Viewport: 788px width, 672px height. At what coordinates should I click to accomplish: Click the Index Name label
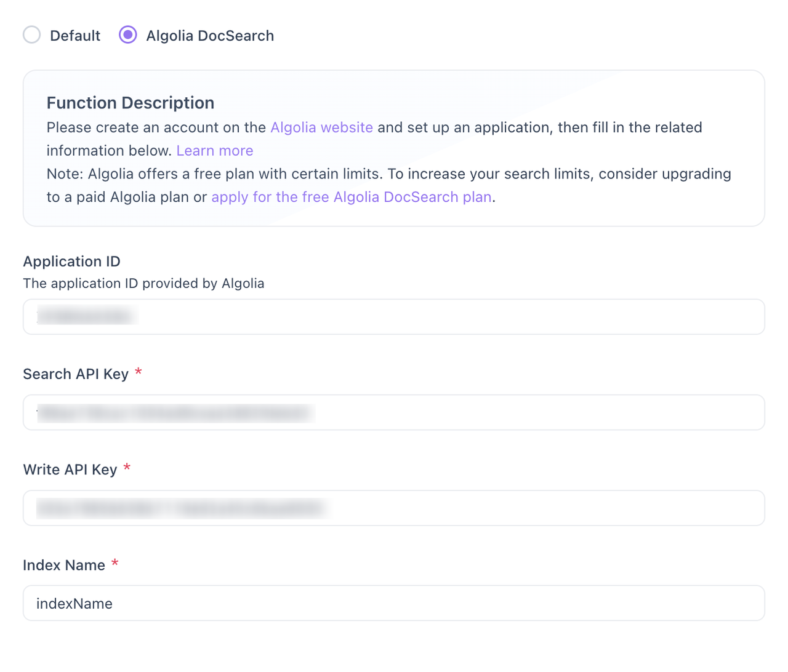pyautogui.click(x=64, y=565)
